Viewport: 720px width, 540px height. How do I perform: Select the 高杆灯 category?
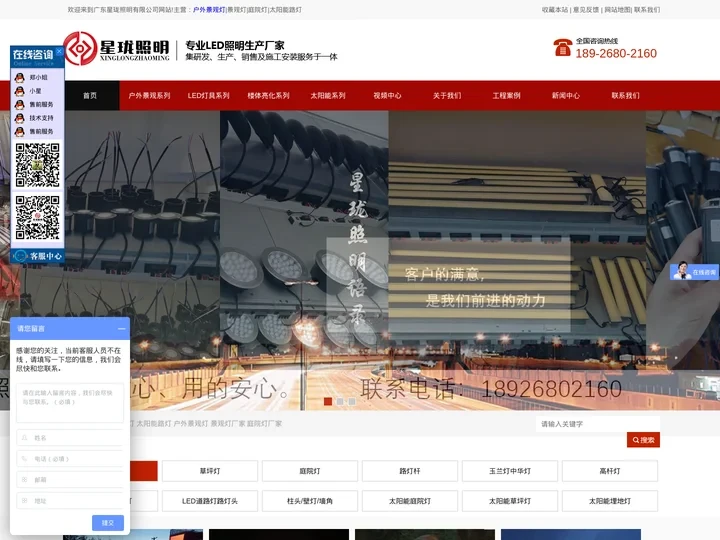coord(610,471)
